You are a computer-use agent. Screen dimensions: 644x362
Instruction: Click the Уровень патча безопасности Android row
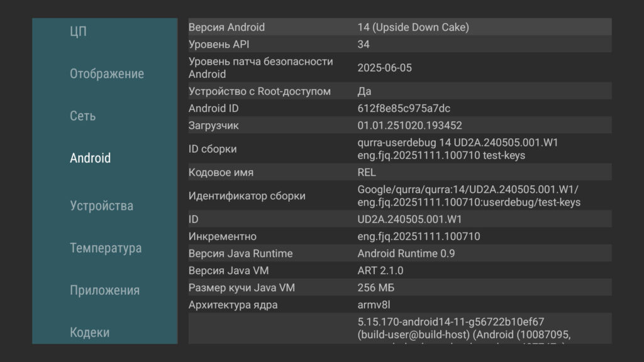click(x=399, y=68)
